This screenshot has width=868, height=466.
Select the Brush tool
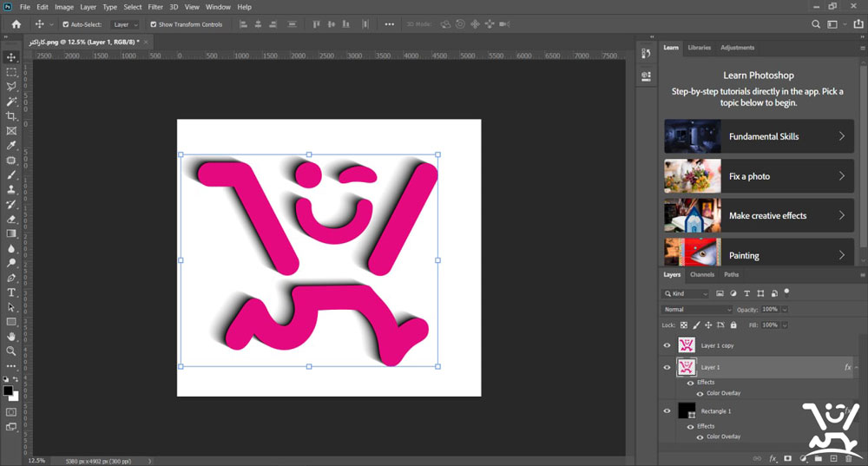[x=11, y=175]
